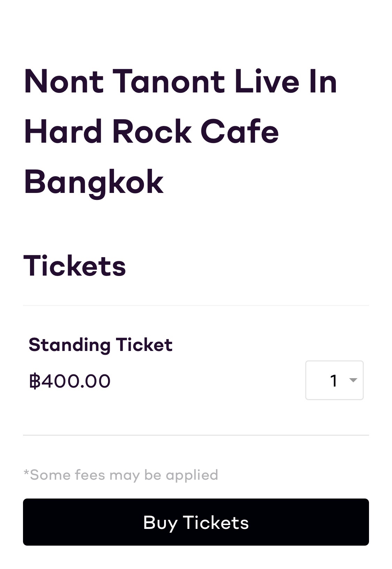This screenshot has width=392, height=569.
Task: Expand the quantity selector showing '1'
Action: tap(334, 380)
